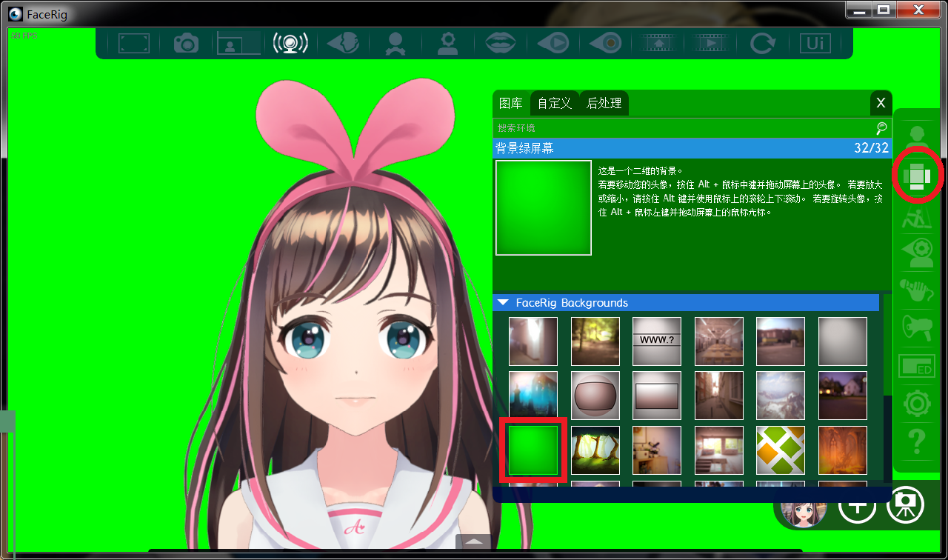Image resolution: width=948 pixels, height=560 pixels.
Task: Collapse the FaceRig Backgrounds section
Action: [x=504, y=302]
